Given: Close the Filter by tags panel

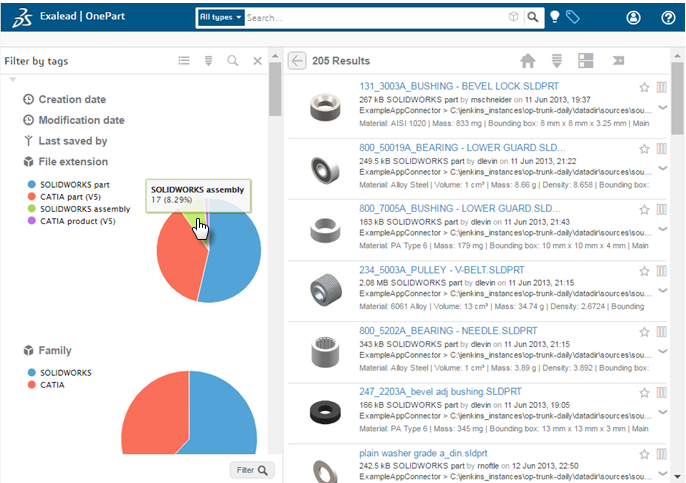Looking at the screenshot, I should (257, 61).
